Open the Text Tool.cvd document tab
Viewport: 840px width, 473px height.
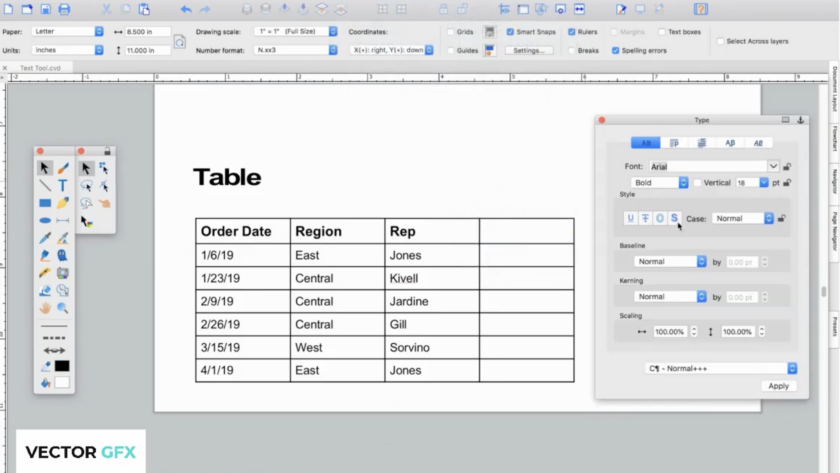[x=40, y=68]
